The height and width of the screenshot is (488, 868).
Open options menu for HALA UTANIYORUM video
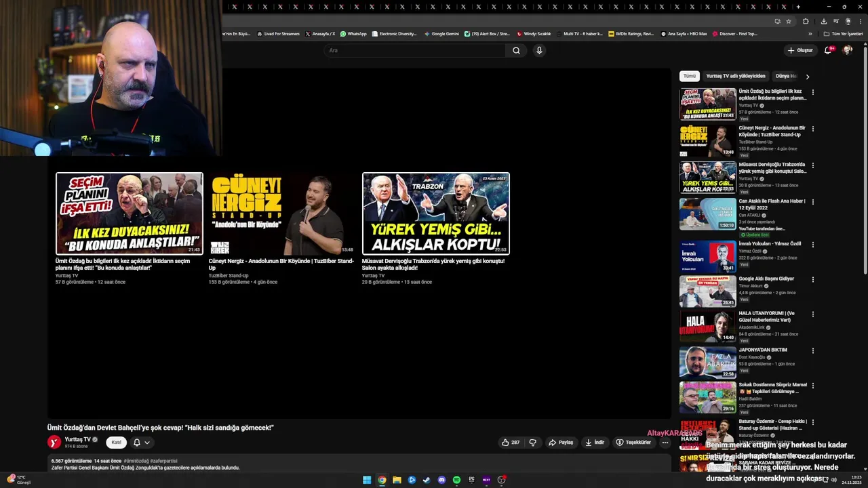[813, 314]
